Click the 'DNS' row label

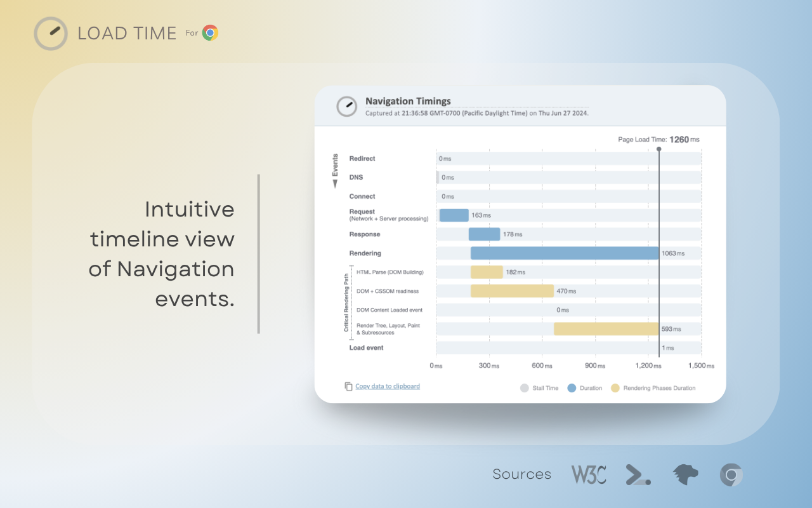(x=356, y=177)
